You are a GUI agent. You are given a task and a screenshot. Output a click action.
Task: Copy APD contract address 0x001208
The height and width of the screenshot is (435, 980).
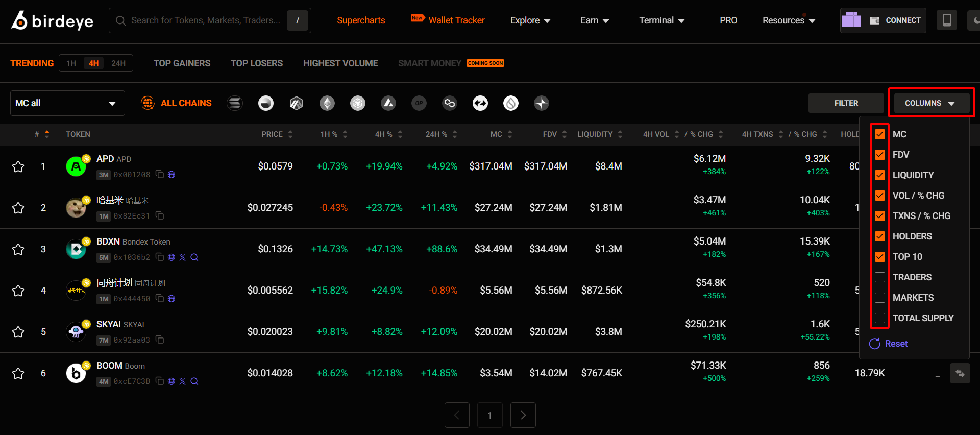click(x=160, y=175)
